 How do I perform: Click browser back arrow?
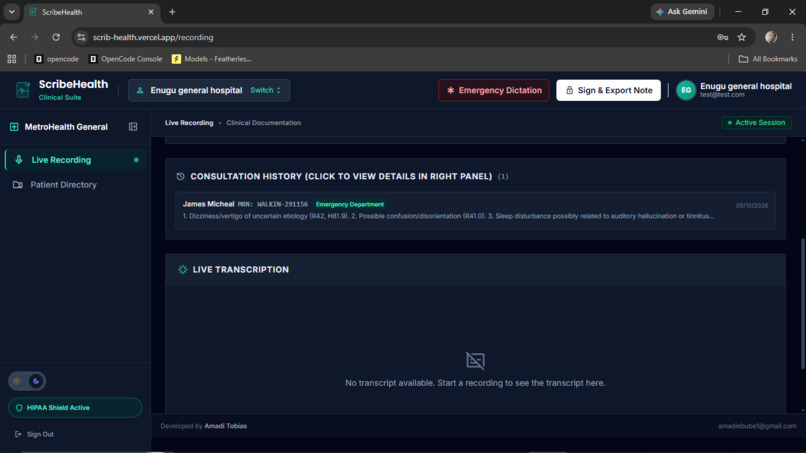(x=13, y=37)
